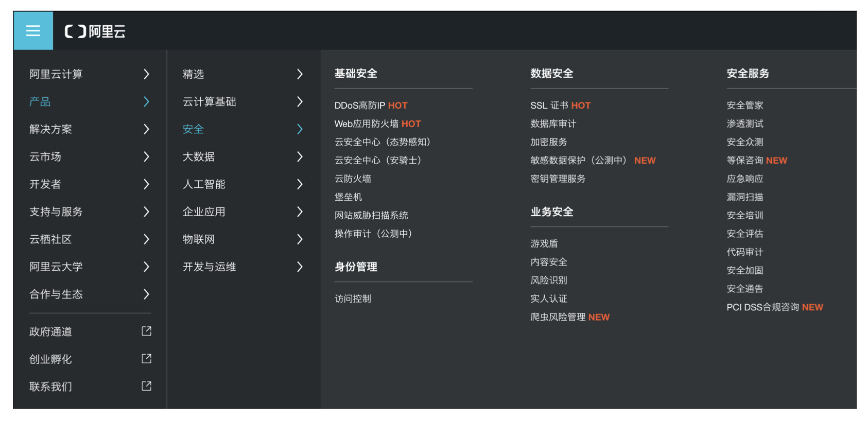
Task: Open 堡垒机 link
Action: 348,197
